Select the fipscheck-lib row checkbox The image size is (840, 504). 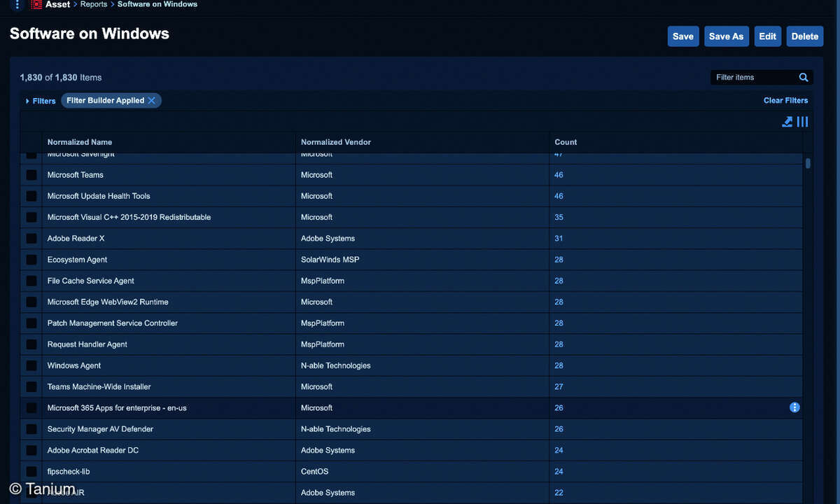tap(31, 471)
